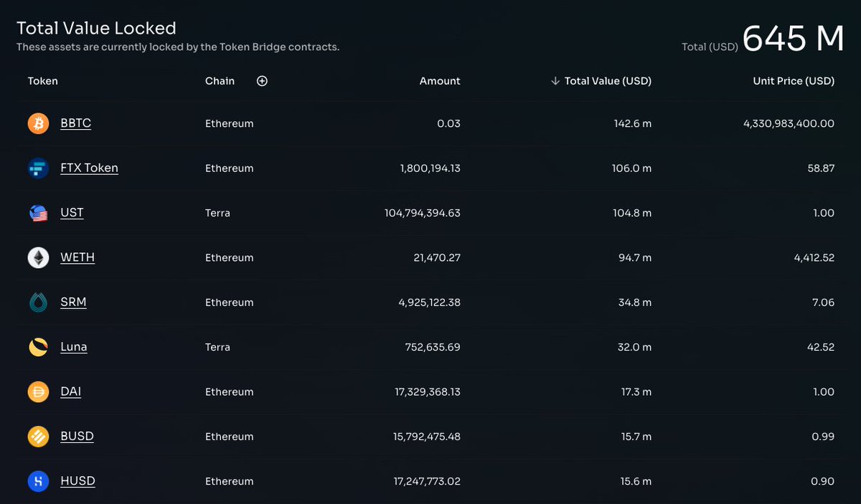The width and height of the screenshot is (861, 504).
Task: Sort by Total Value (USD) column header
Action: tap(608, 81)
